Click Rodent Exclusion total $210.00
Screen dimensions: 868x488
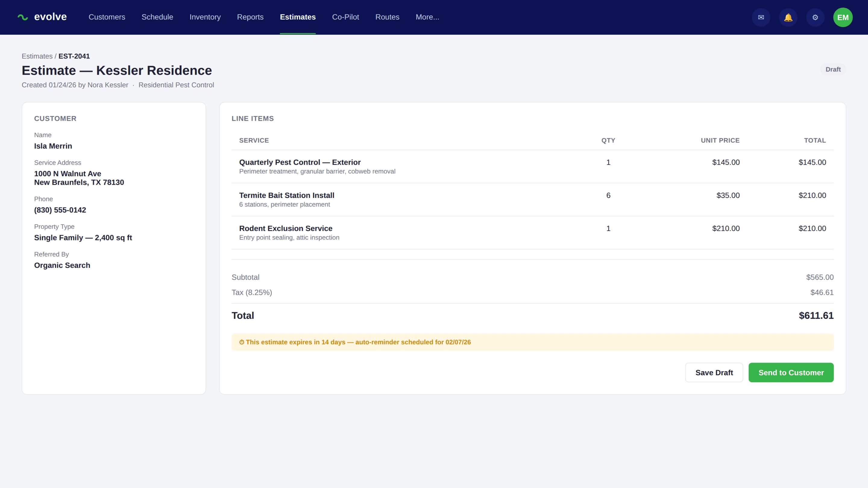tap(812, 228)
